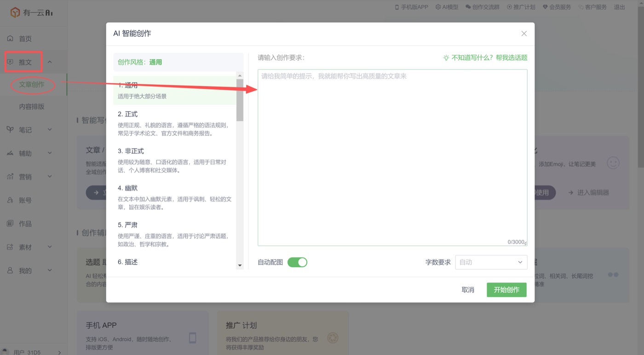Click 进入编辑器 link on the right card

(588, 192)
